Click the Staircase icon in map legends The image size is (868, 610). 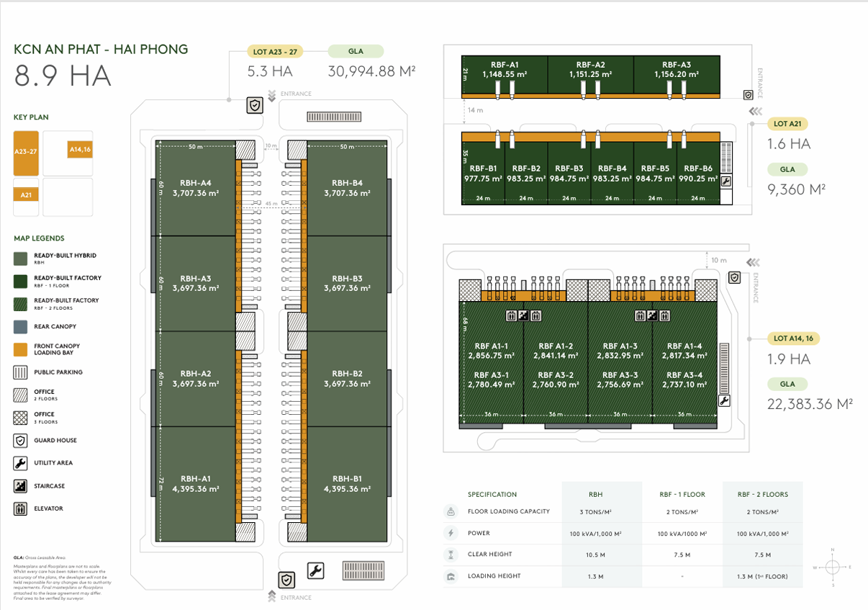tap(20, 486)
